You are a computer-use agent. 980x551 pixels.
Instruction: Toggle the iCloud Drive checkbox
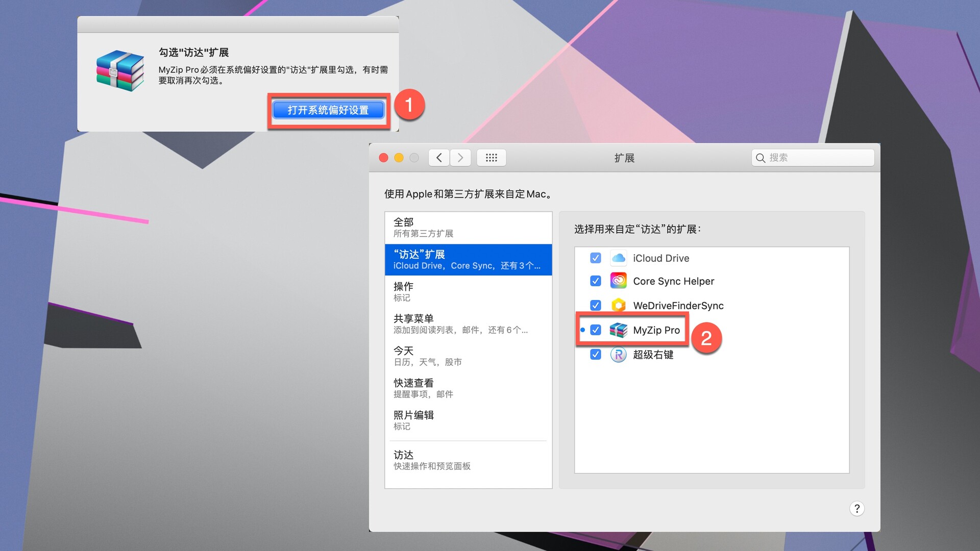[596, 258]
